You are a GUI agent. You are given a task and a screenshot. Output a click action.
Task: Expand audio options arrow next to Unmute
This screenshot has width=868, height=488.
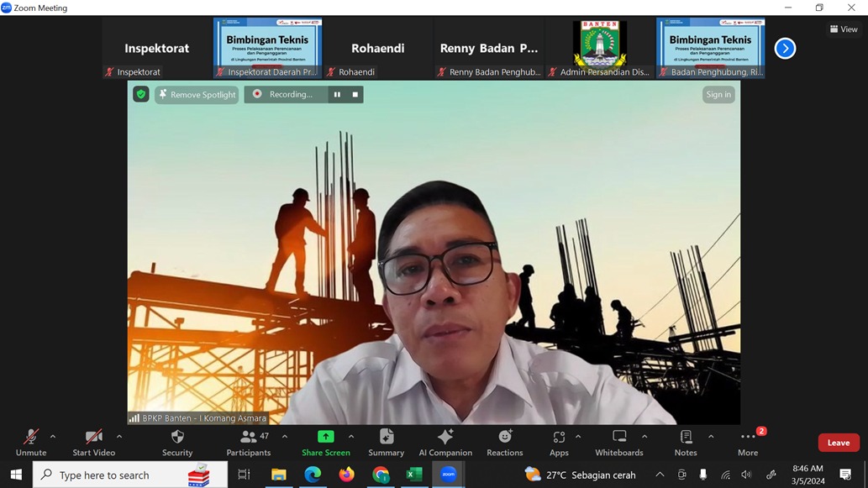(53, 437)
